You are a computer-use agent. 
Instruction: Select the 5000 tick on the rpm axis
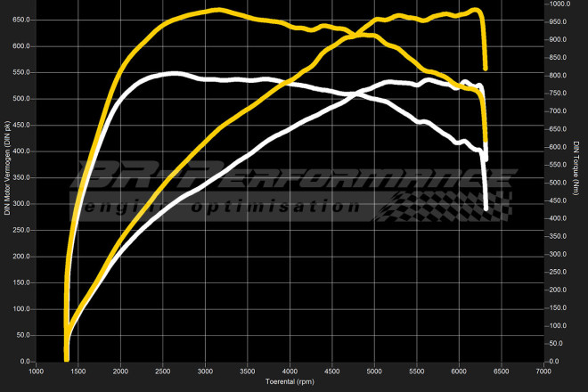[374, 371]
